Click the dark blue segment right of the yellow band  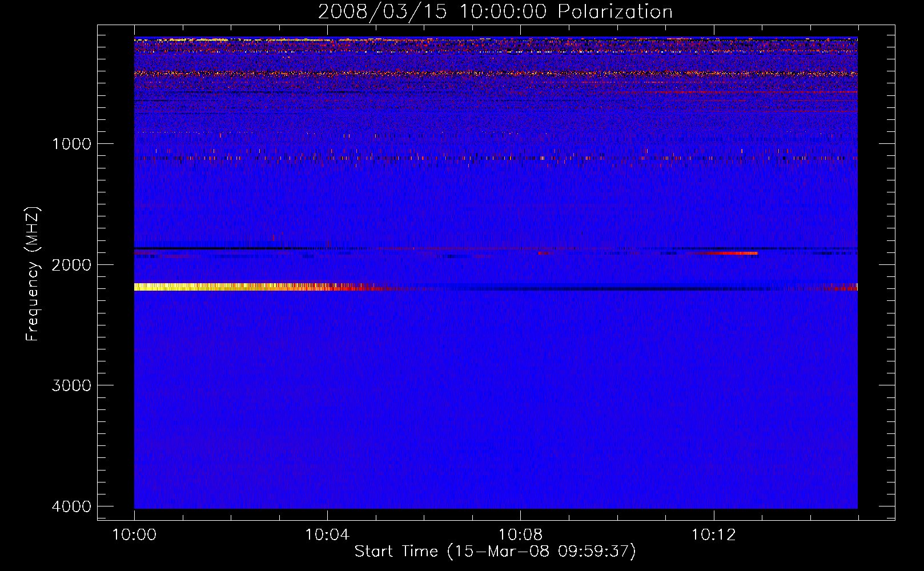(571, 289)
